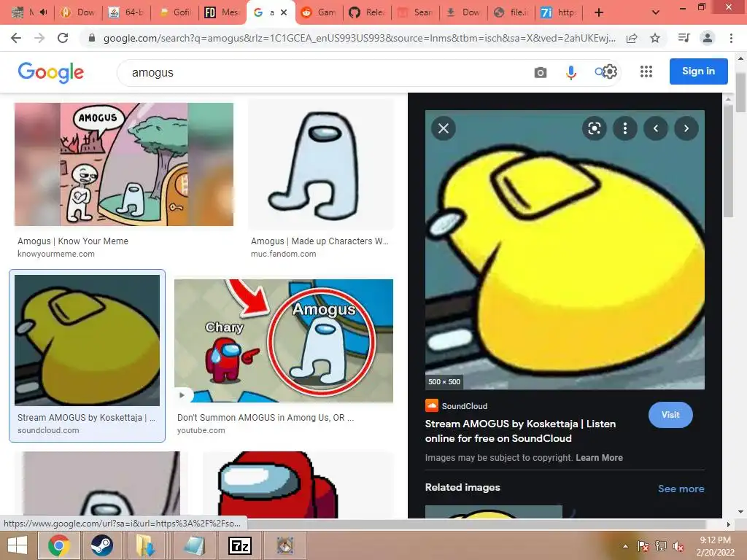Screen dimensions: 747x560
Task: Open Chrome profile avatar
Action: tap(708, 38)
